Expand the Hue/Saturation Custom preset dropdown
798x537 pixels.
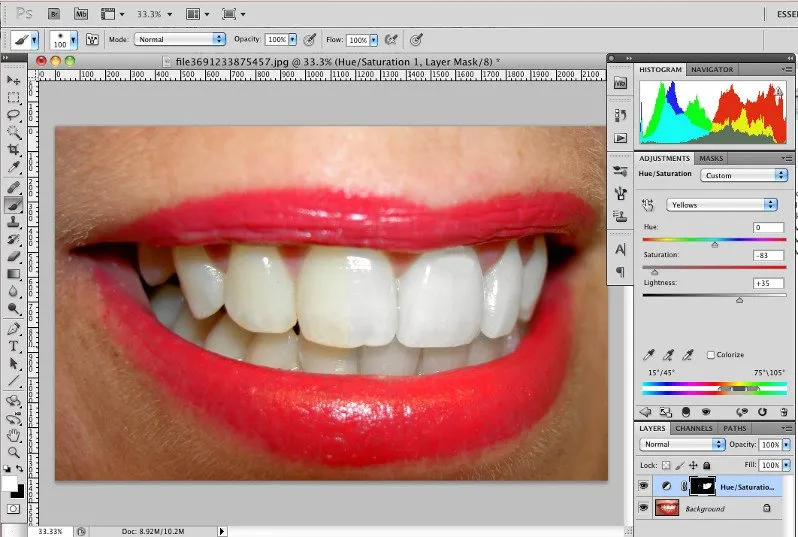pos(742,175)
